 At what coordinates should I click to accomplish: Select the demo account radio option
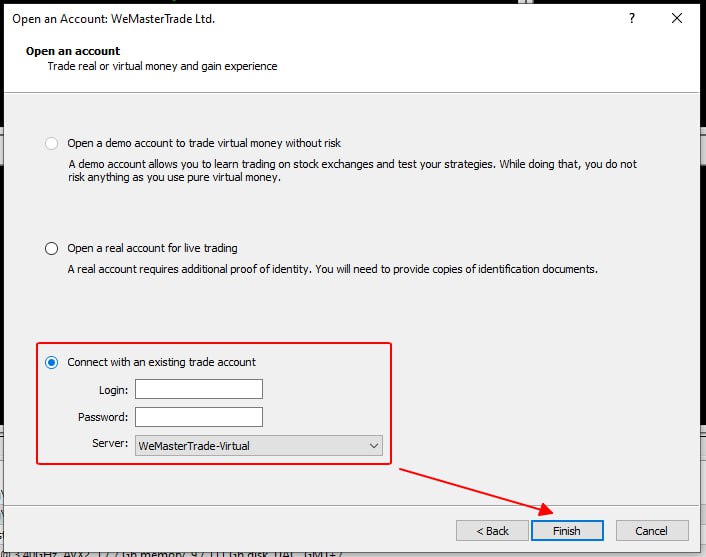coord(52,143)
